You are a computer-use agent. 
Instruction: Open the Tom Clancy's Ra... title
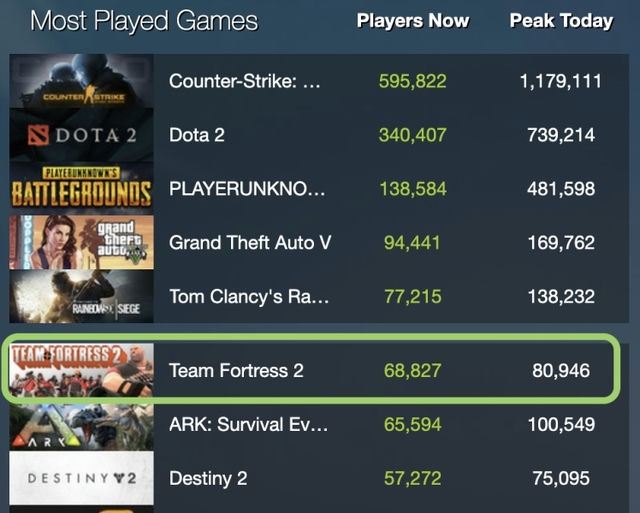click(x=249, y=296)
